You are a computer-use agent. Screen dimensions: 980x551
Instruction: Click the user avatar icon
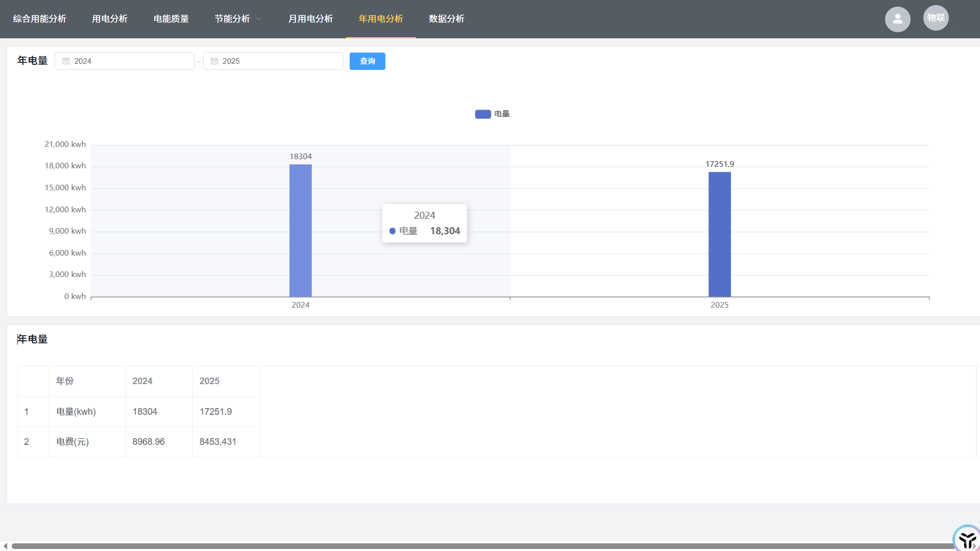click(x=897, y=19)
